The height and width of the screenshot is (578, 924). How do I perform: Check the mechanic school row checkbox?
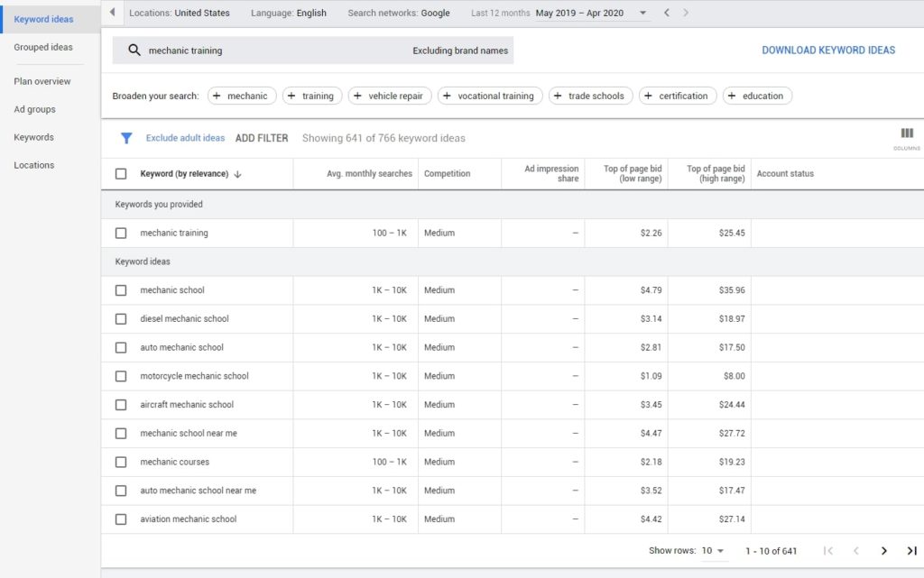[x=120, y=290]
